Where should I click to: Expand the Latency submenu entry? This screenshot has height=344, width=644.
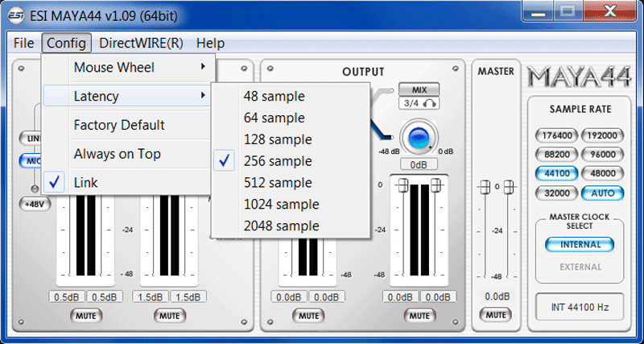[x=129, y=96]
